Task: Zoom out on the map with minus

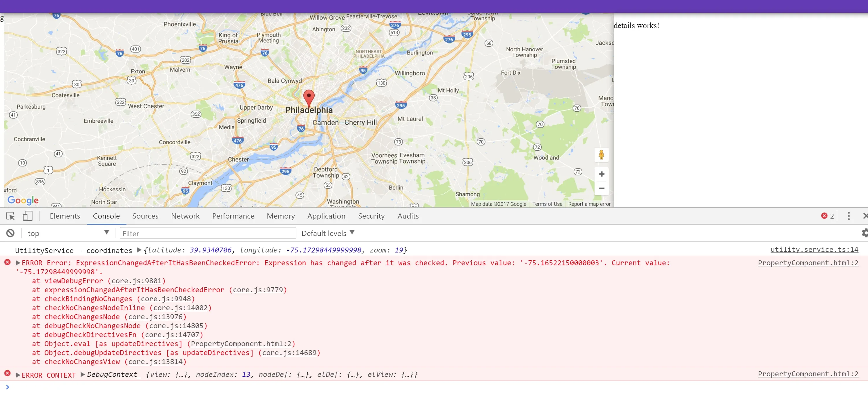Action: click(601, 188)
